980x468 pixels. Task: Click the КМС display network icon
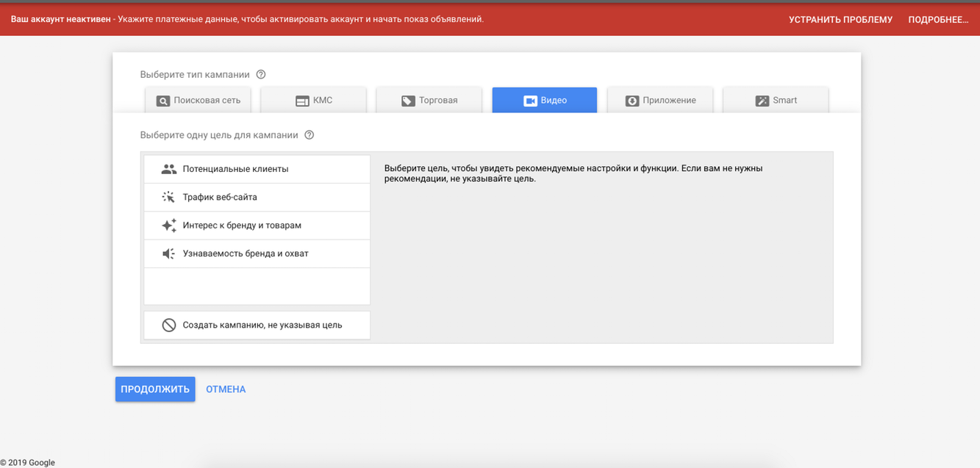click(x=302, y=101)
